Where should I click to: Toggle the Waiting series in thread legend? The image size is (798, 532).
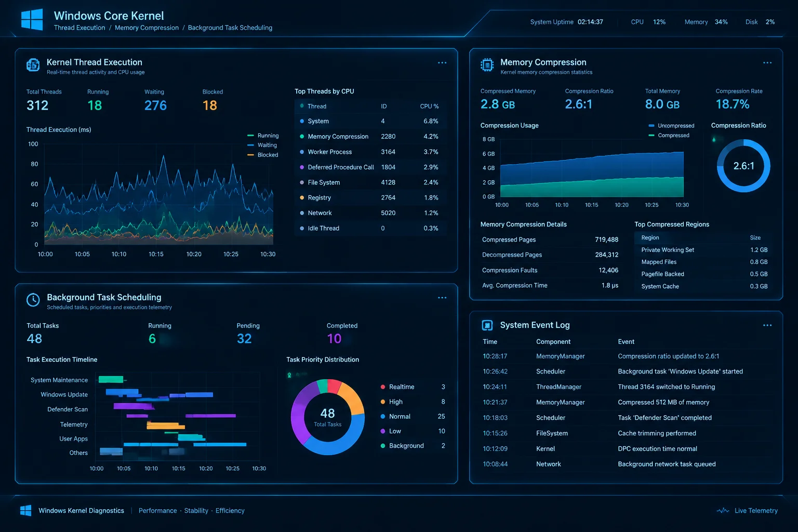coord(262,145)
